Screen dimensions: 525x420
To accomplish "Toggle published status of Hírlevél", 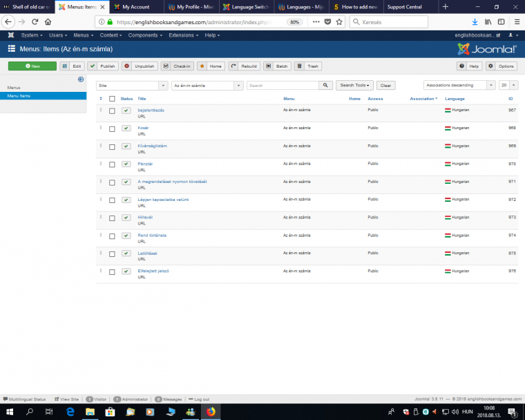I will [x=126, y=218].
